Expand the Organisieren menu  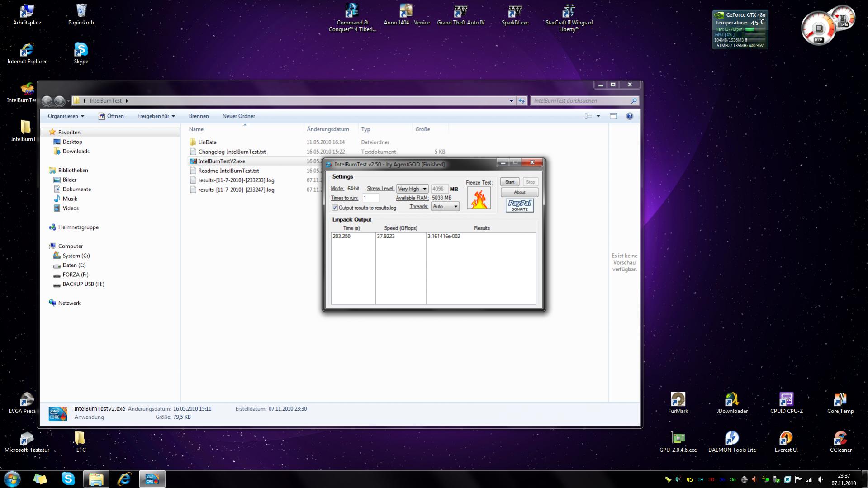click(66, 116)
